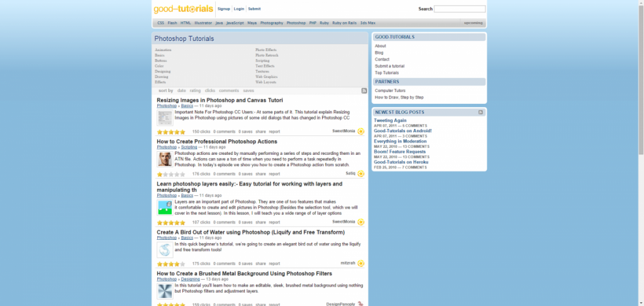The image size is (644, 306).
Task: Click the avatar icon next to mitzrah
Action: point(361,264)
